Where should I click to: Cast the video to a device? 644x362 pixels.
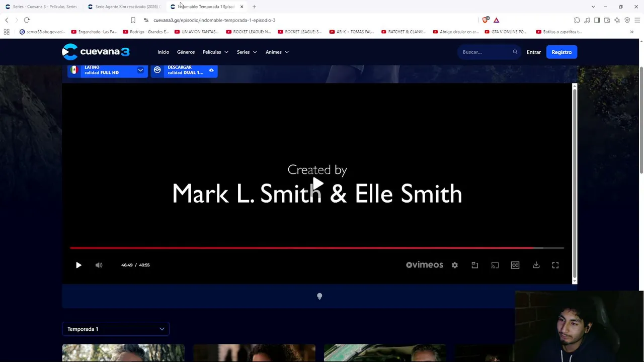[495, 265]
